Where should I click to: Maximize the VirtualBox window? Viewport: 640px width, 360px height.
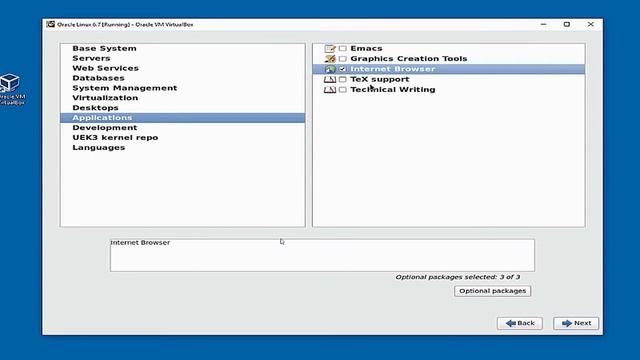[x=567, y=24]
